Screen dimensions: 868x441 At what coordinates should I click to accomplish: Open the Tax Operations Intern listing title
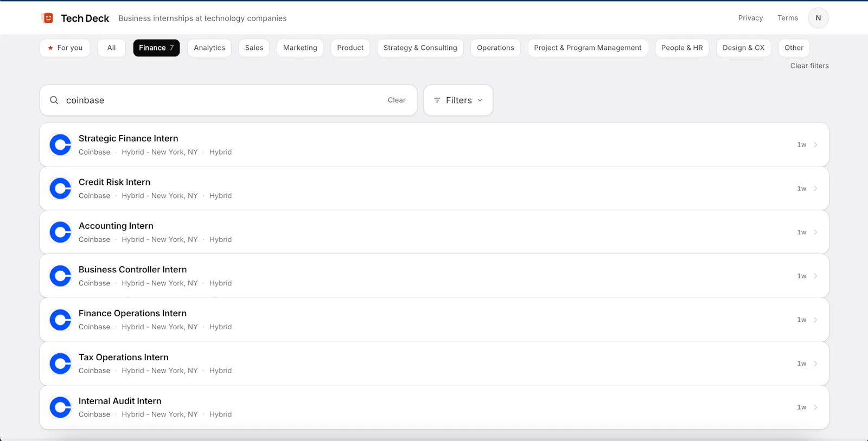pos(124,357)
